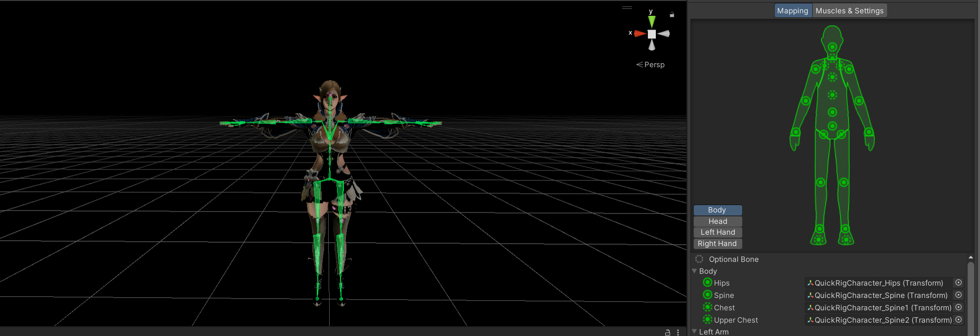Image resolution: width=980 pixels, height=336 pixels.
Task: Select knee bone circle on diagram's screen-left leg
Action: tap(821, 182)
